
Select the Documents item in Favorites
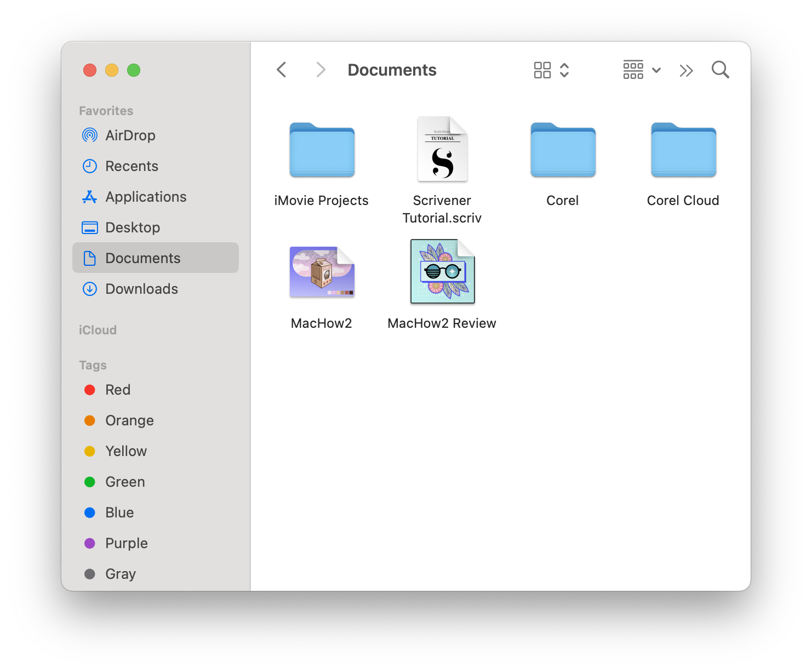click(142, 258)
